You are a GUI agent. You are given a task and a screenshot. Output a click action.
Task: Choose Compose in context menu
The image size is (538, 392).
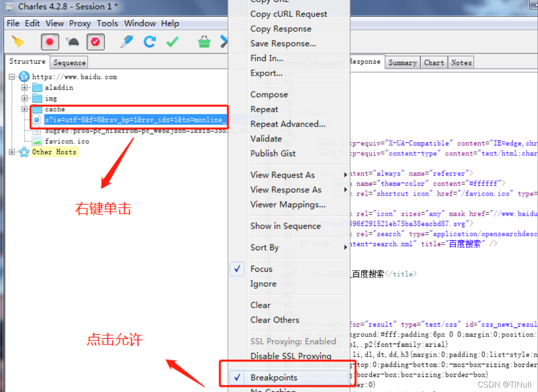click(x=269, y=94)
